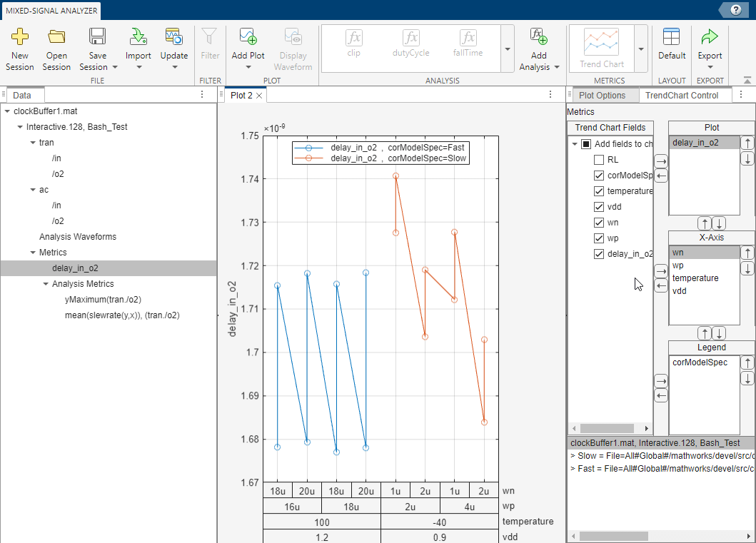Click the Add Plot icon
Screen dimensions: 756x543
(248, 37)
